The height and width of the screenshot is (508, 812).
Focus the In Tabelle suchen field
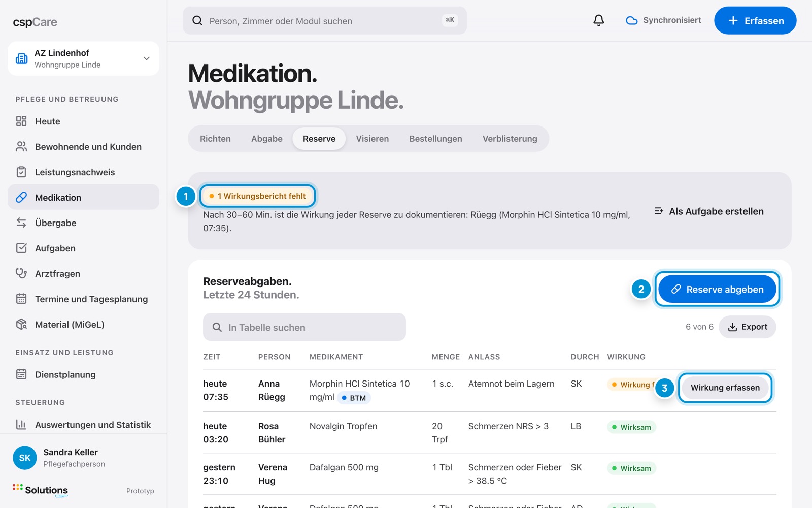(x=304, y=327)
